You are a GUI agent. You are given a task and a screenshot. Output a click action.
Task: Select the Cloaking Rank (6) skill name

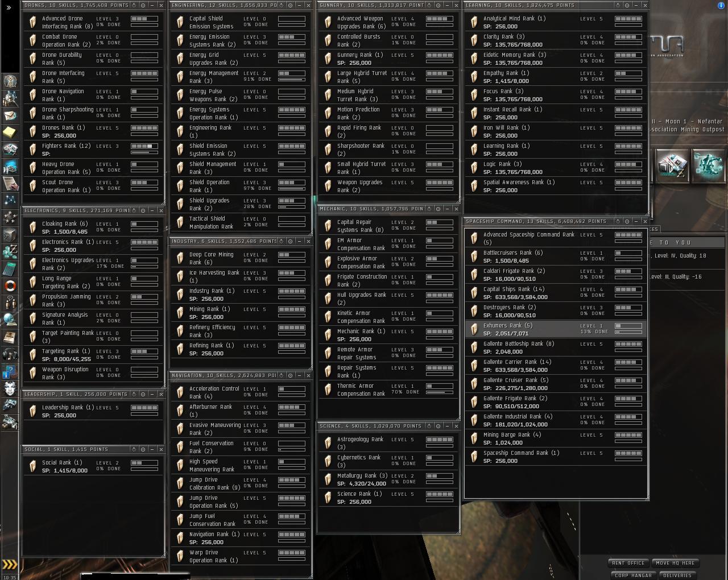pos(65,224)
